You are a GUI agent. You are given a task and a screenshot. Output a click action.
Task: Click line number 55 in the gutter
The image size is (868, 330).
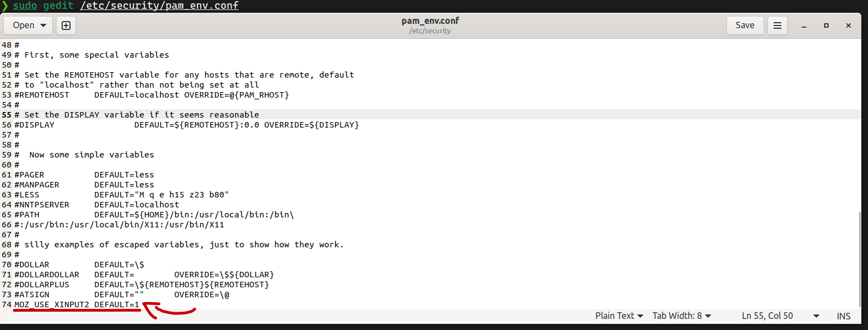coord(7,115)
